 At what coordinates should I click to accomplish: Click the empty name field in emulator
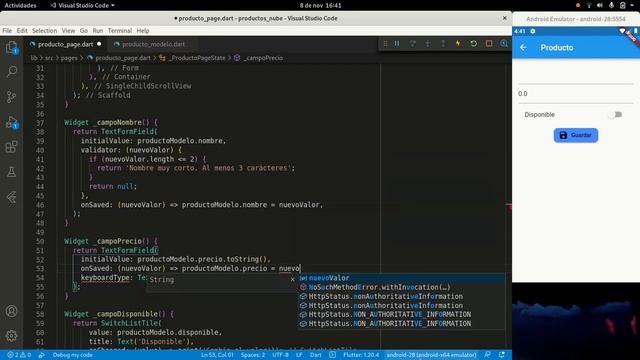coord(576,74)
